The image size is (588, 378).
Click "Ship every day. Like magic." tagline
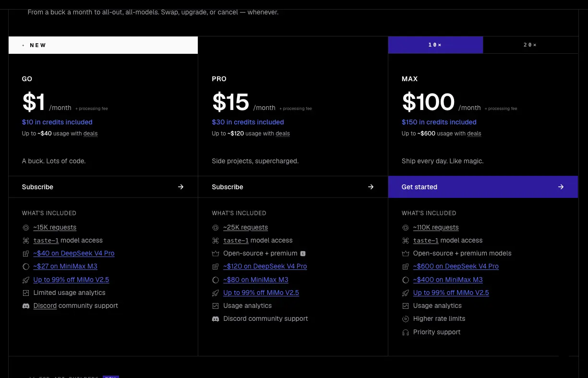point(443,161)
